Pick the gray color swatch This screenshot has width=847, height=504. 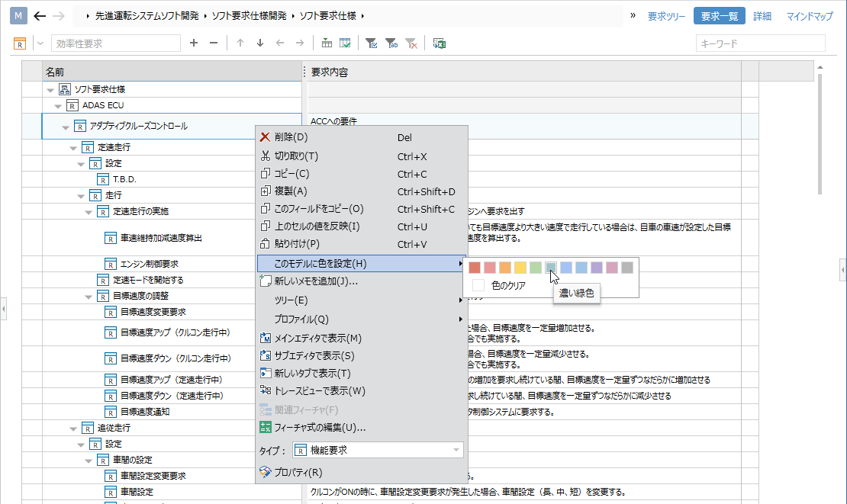627,267
